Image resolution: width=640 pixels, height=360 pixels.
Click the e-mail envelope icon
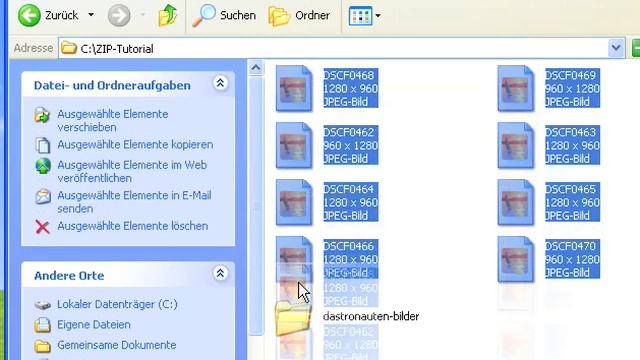43,196
